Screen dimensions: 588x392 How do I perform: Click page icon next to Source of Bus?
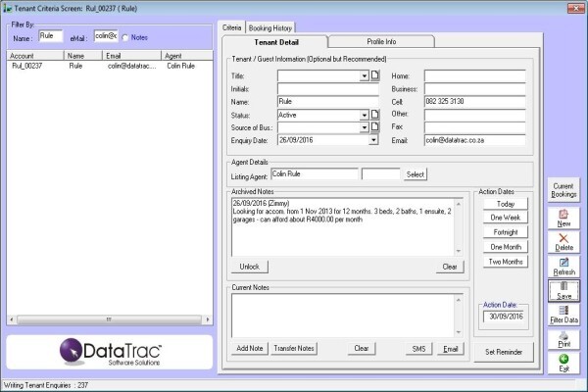point(375,127)
